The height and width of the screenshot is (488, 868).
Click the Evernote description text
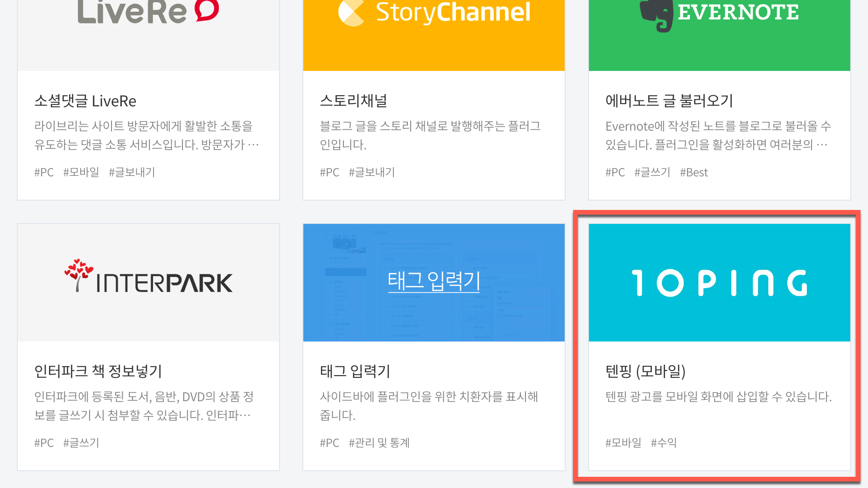(718, 135)
